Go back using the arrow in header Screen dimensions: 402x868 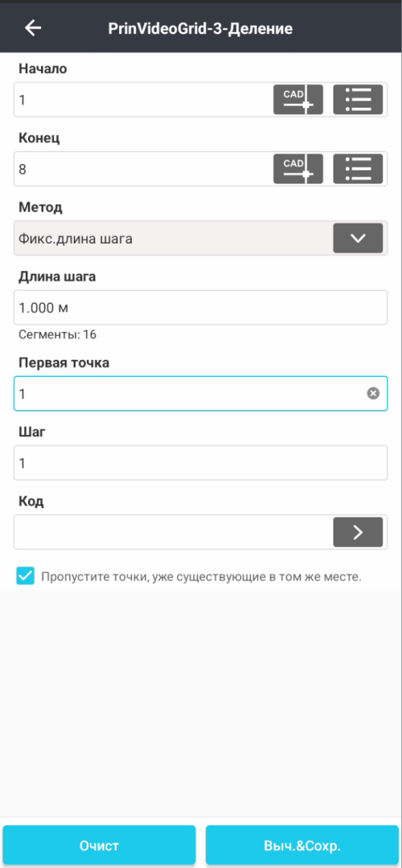coord(33,28)
